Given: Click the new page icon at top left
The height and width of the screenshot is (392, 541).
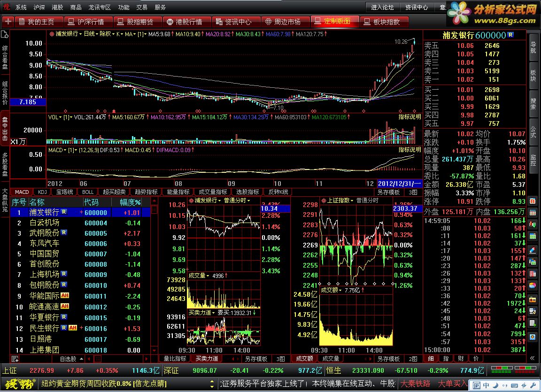Looking at the screenshot, I should point(5,34).
